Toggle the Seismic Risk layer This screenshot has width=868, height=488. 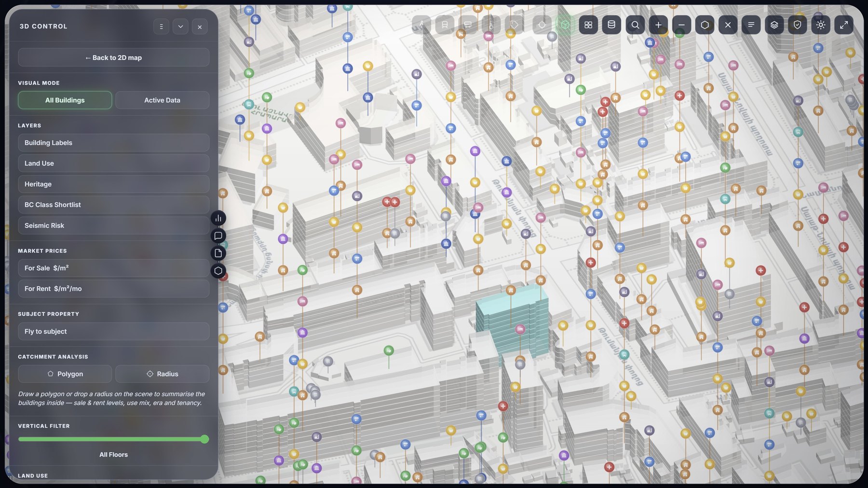click(x=114, y=226)
